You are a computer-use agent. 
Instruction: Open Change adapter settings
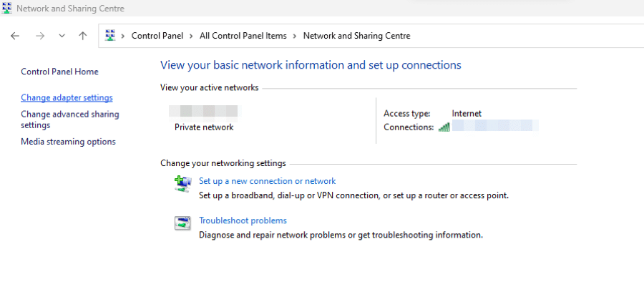coord(67,98)
